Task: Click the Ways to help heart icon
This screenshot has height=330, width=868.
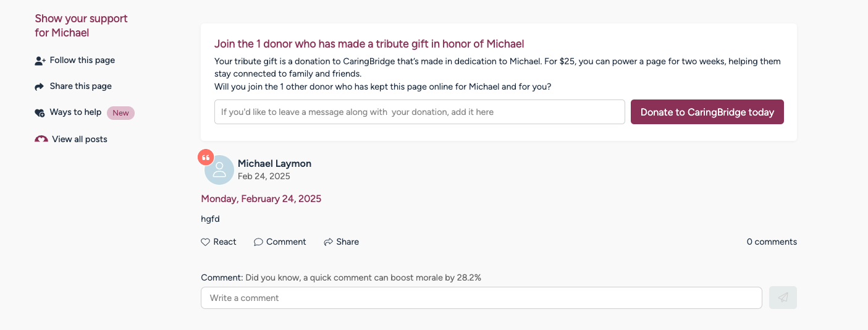Action: point(40,112)
